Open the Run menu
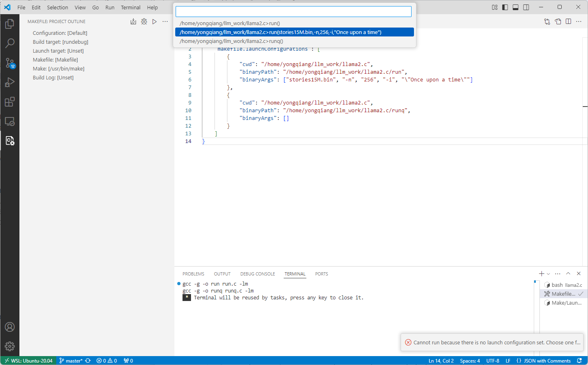The height and width of the screenshot is (365, 588). pos(110,7)
